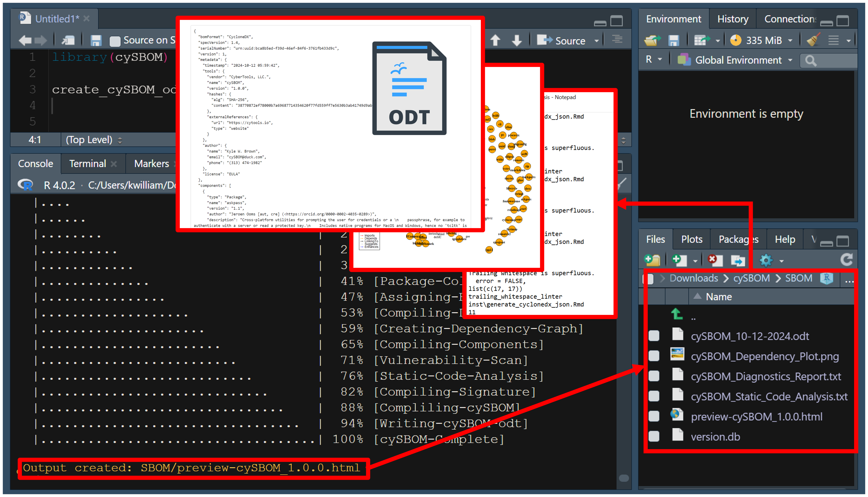Clear the console with the broom icon

click(x=622, y=184)
